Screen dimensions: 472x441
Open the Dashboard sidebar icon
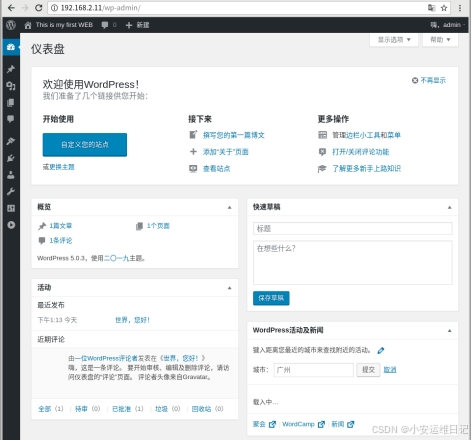11,47
